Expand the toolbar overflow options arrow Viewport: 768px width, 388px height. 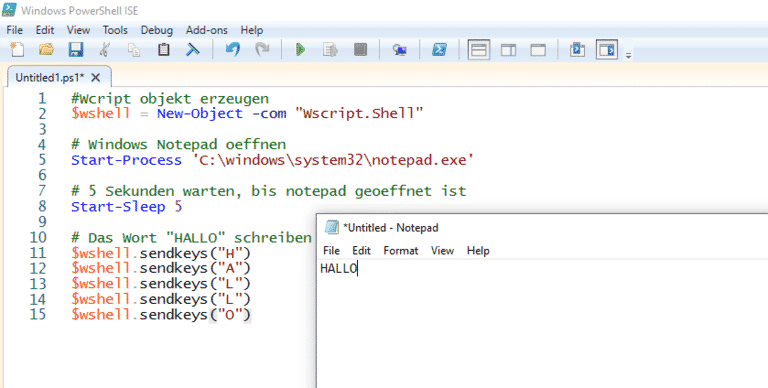628,55
